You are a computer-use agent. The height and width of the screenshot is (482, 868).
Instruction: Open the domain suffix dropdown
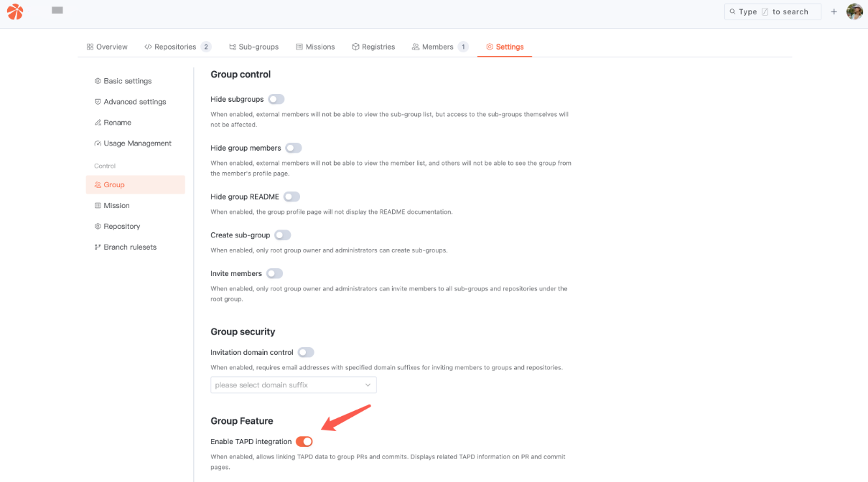(x=293, y=385)
